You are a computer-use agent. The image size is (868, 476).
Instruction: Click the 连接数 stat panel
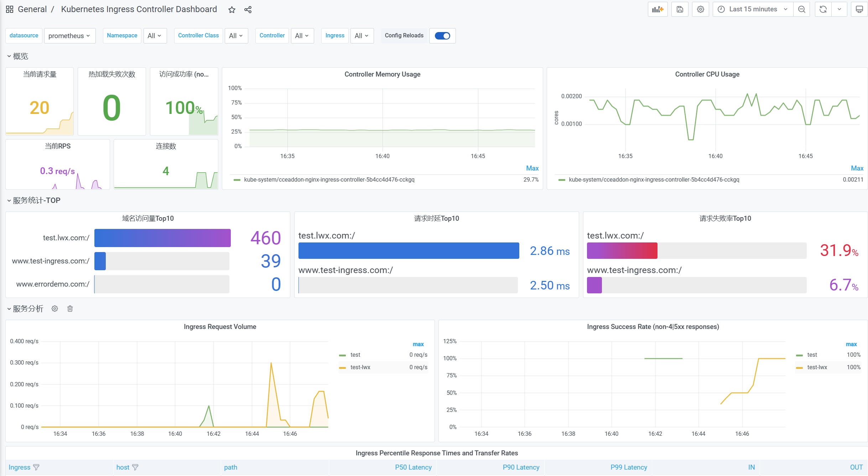coord(166,164)
